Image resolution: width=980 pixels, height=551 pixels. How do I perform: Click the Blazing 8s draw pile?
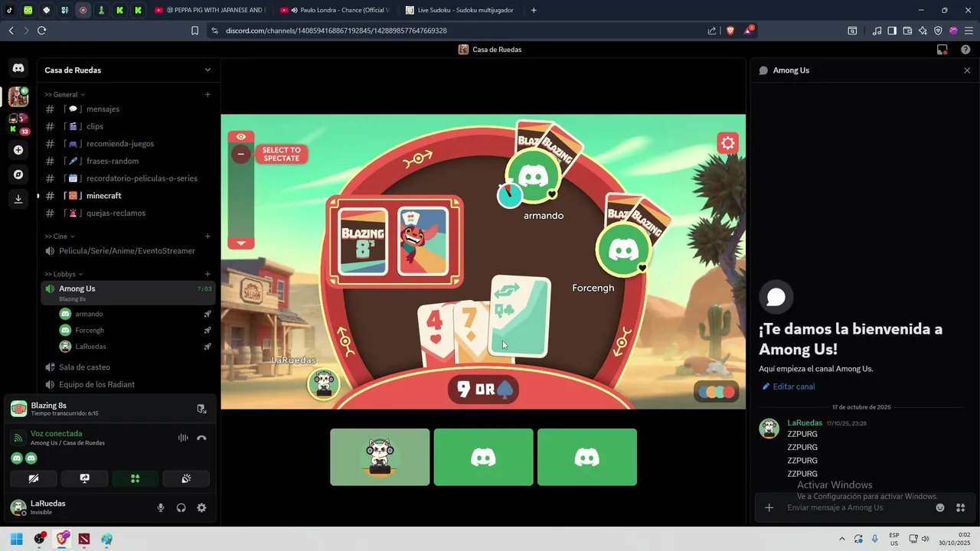363,241
